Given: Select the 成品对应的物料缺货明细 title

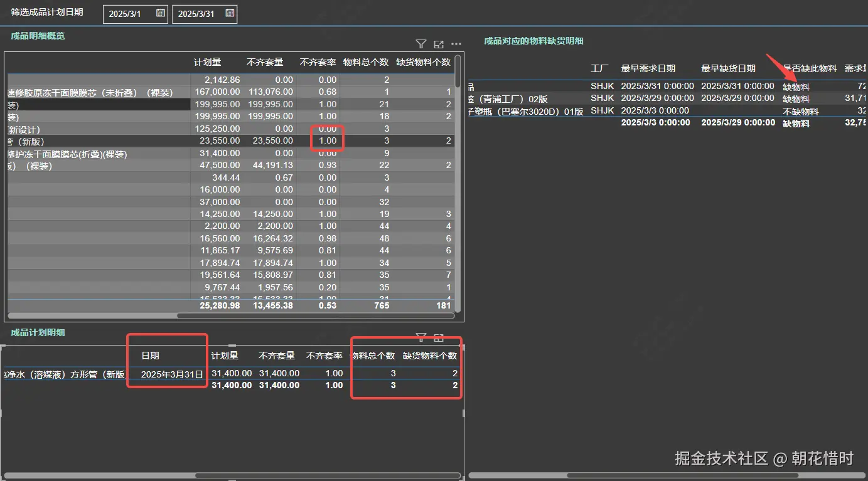Looking at the screenshot, I should point(534,41).
